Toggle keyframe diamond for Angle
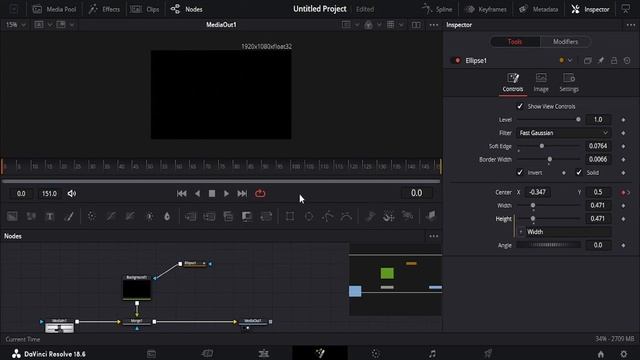This screenshot has height=360, width=640. click(623, 245)
